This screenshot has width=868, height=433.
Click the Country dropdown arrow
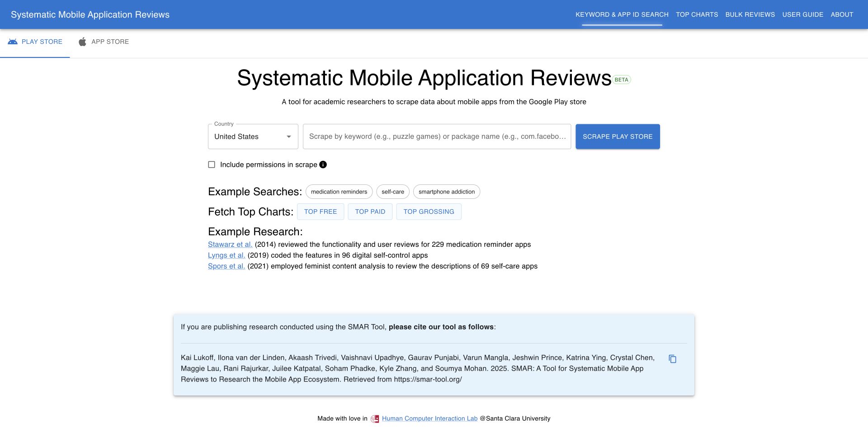(x=288, y=136)
